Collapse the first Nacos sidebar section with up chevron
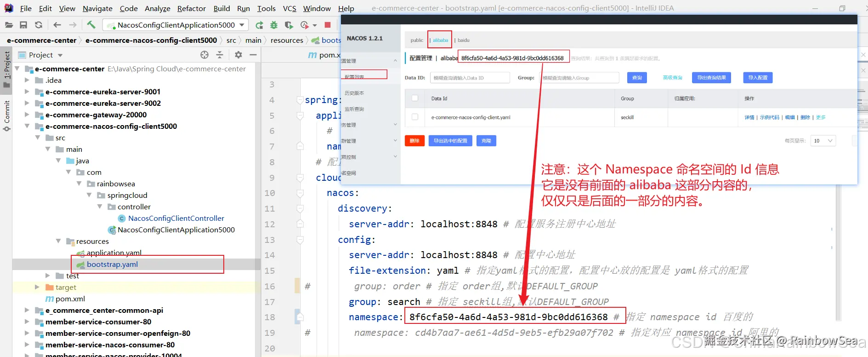868x357 pixels. coord(395,61)
